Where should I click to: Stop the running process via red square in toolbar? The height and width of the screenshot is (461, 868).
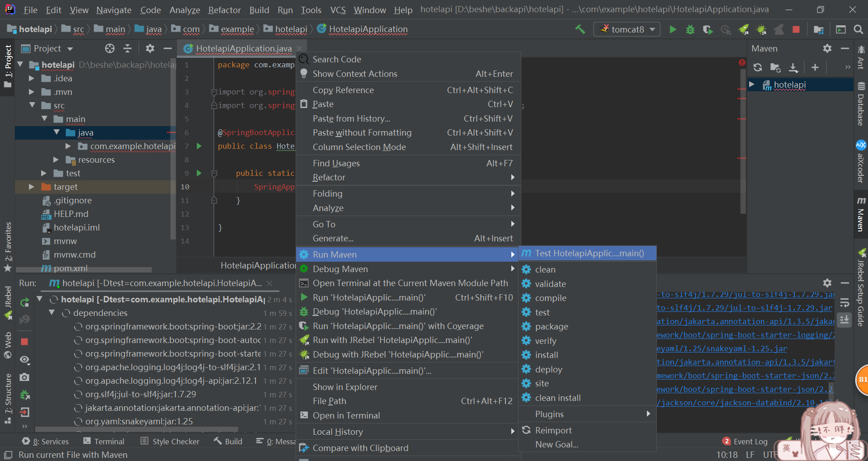click(x=796, y=29)
